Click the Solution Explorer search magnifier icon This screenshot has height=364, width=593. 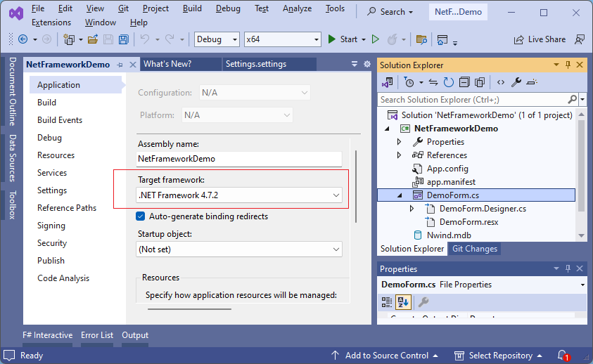tap(572, 99)
